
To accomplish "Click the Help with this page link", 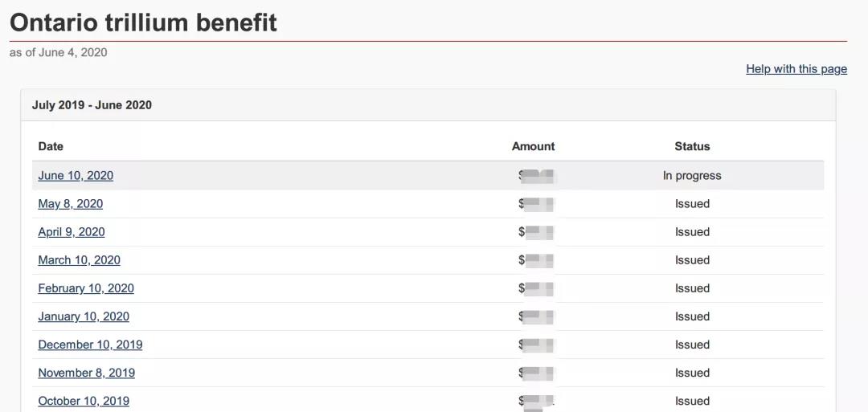I will tap(796, 69).
